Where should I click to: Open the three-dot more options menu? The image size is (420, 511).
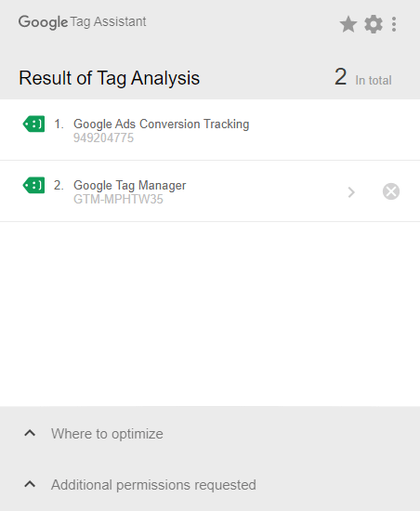tap(394, 24)
